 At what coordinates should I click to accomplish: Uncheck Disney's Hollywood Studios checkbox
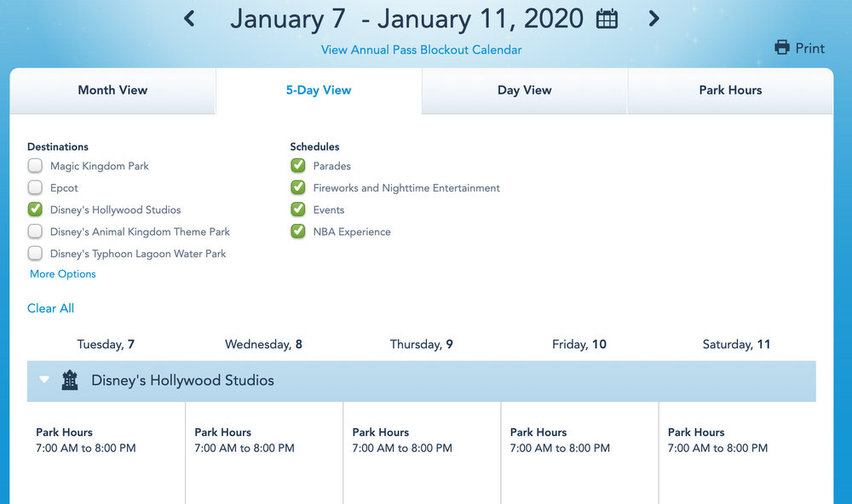[x=35, y=209]
